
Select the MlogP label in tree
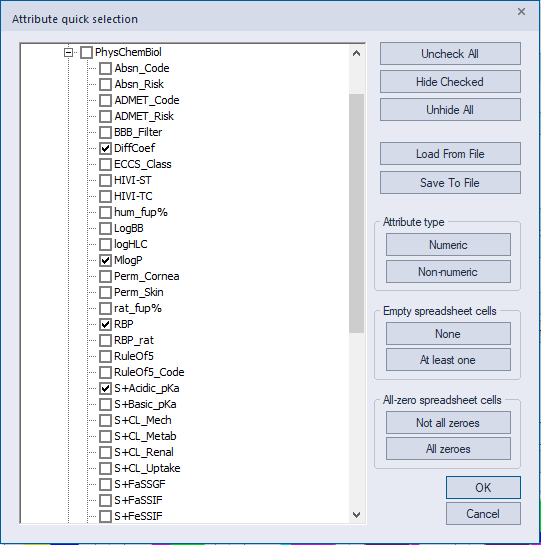[x=128, y=260]
